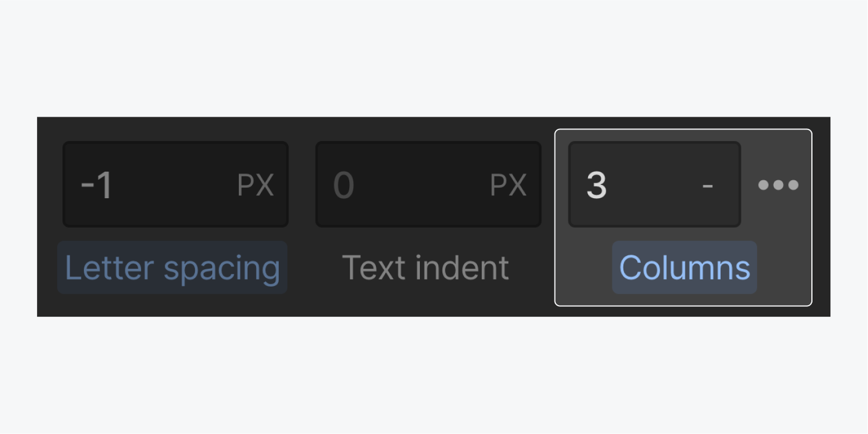Open the Columns more options ellipsis

coord(778,185)
